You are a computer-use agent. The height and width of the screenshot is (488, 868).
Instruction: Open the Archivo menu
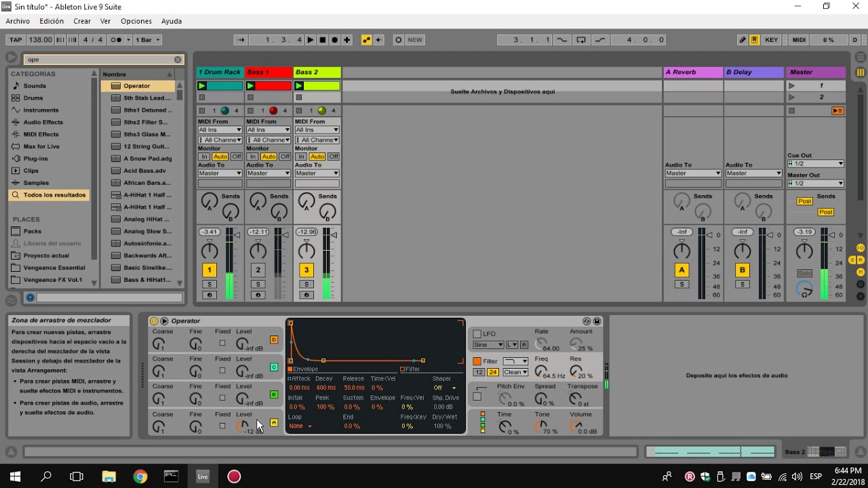18,21
